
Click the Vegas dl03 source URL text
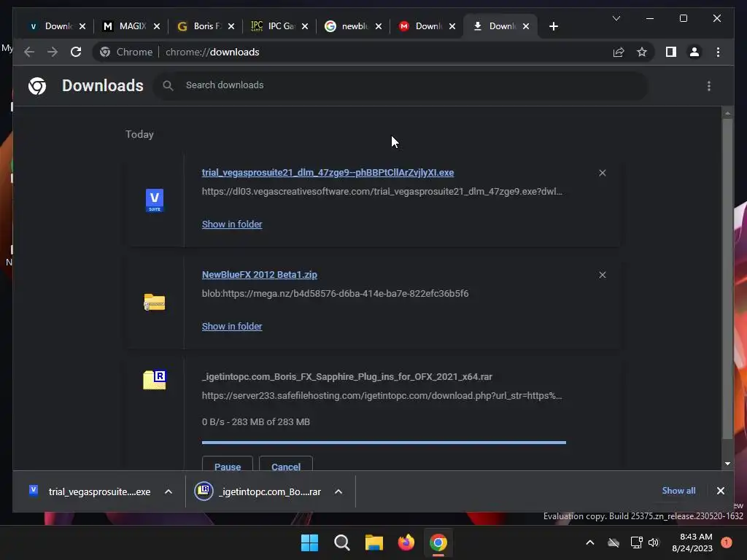[x=382, y=192]
